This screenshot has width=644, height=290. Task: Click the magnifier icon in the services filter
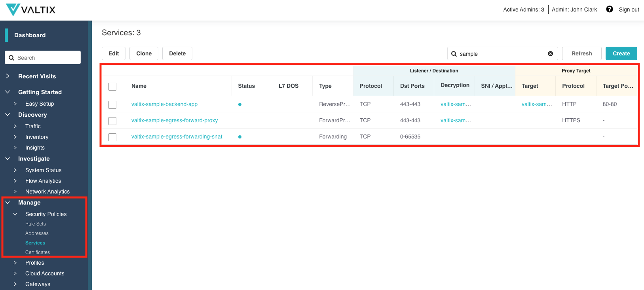(x=454, y=54)
